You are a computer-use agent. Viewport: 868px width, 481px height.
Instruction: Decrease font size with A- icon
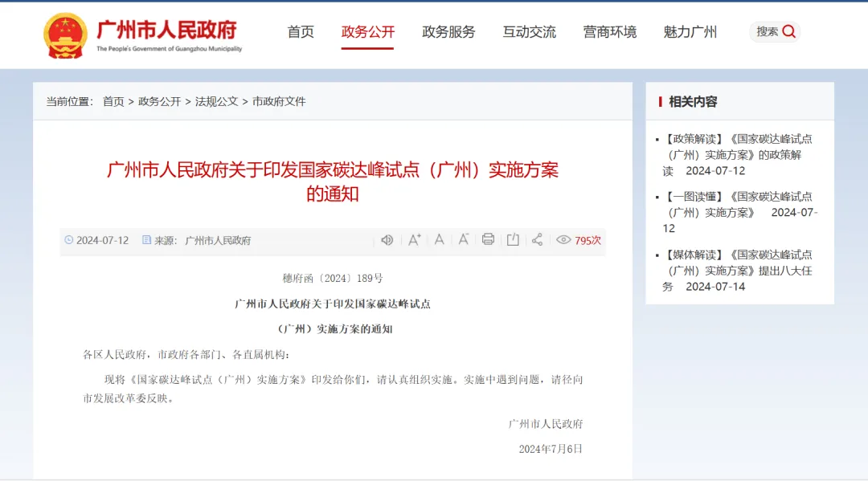(464, 239)
